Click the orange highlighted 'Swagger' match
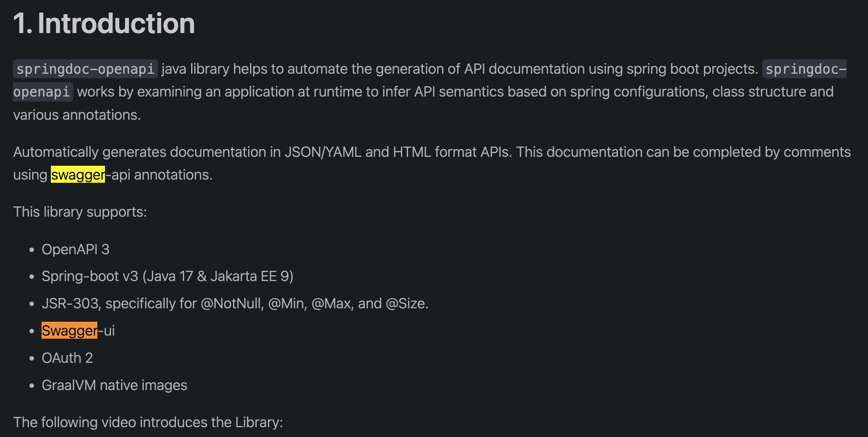The image size is (868, 437). coord(69,331)
